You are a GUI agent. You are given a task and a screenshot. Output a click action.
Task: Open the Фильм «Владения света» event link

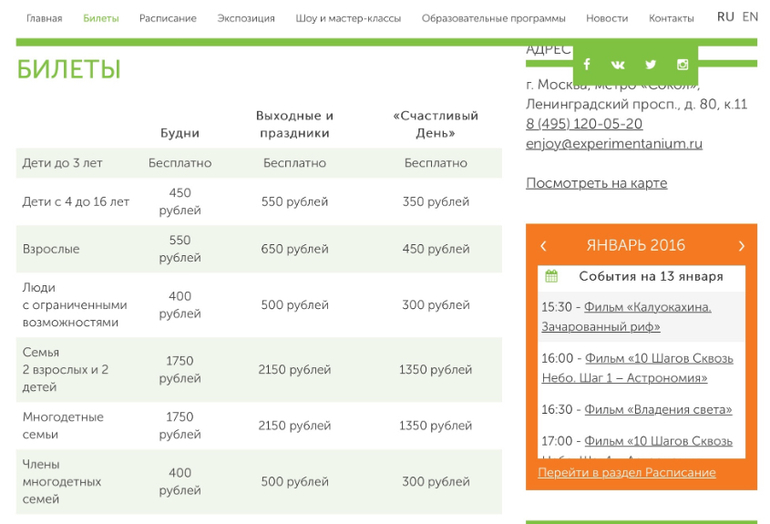[x=658, y=410]
